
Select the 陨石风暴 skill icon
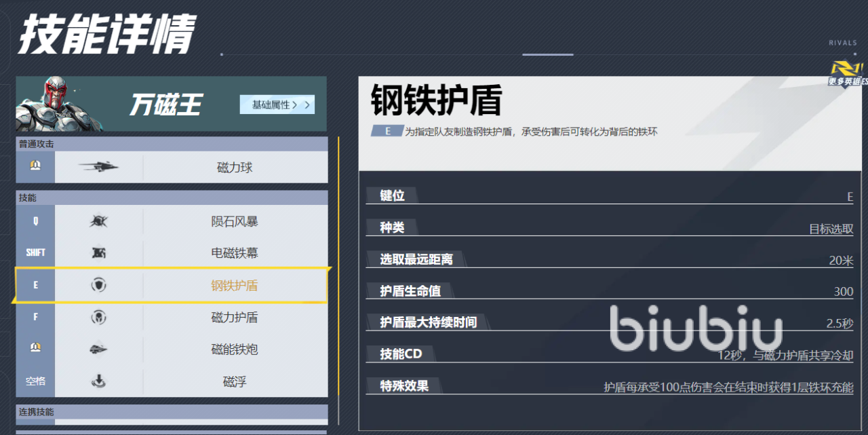98,221
